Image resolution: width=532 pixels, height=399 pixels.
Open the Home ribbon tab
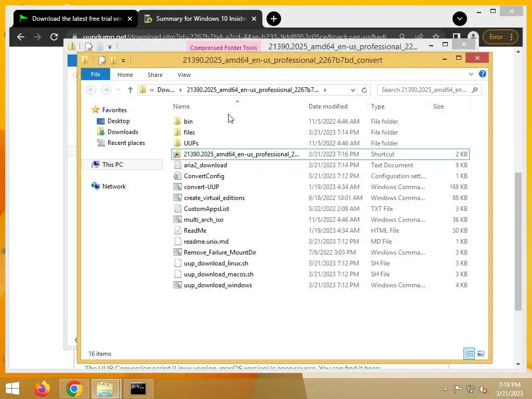point(125,75)
